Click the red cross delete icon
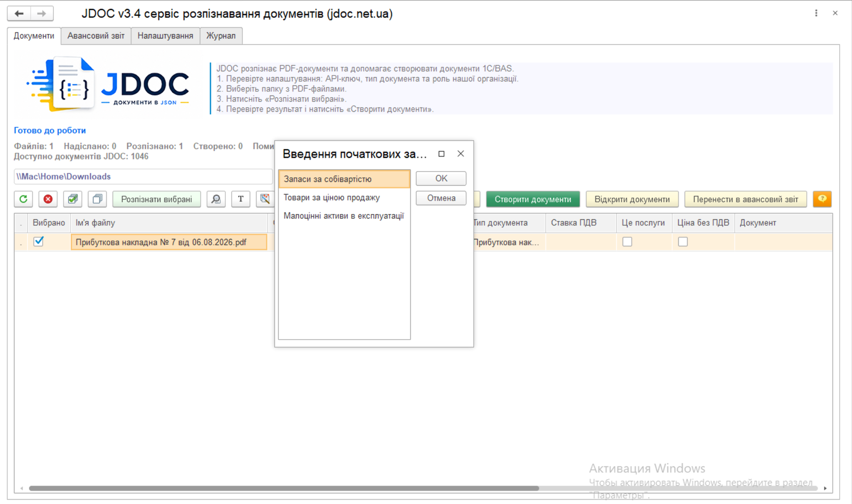Image resolution: width=852 pixels, height=504 pixels. tap(48, 199)
